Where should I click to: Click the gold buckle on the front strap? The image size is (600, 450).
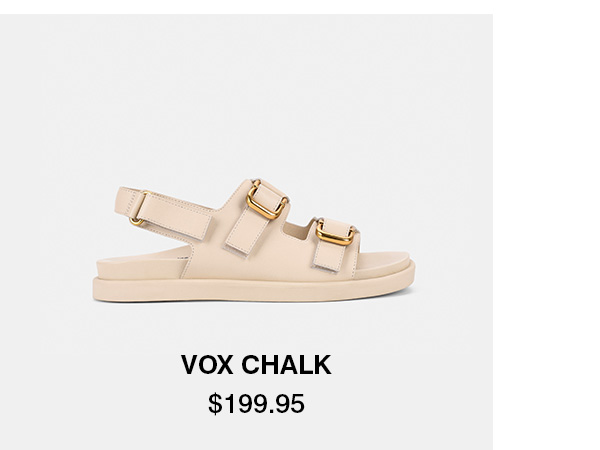(336, 232)
